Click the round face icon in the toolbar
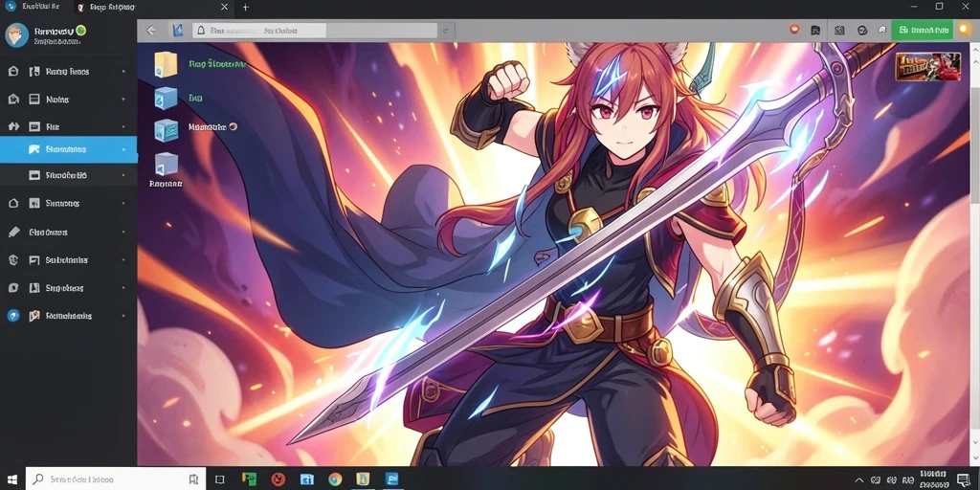980x490 pixels. pos(862,30)
